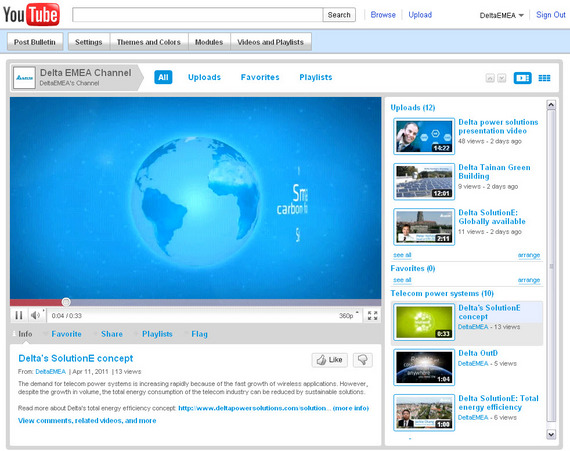570x451 pixels.
Task: Open the deltapowersolutions.com link
Action: click(254, 408)
